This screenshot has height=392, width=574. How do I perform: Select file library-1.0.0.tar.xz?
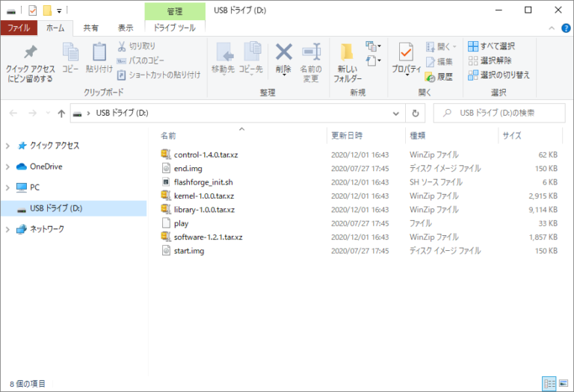[x=204, y=210]
